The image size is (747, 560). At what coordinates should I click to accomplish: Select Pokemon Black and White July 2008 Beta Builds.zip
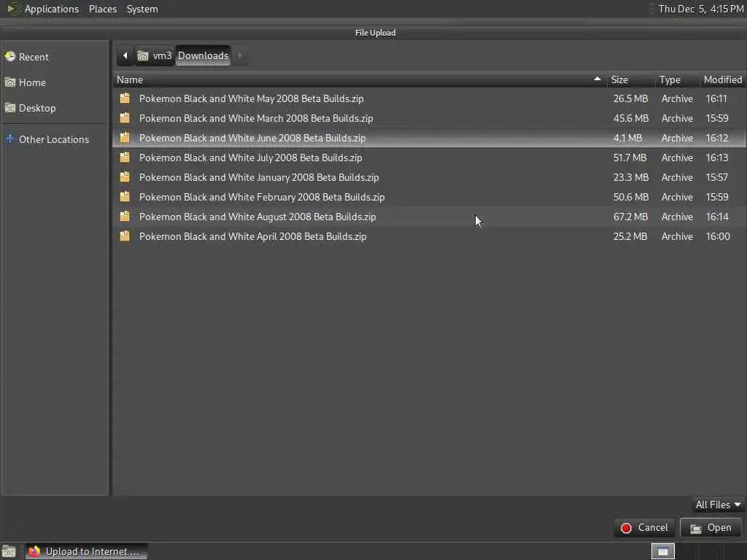[429, 157]
